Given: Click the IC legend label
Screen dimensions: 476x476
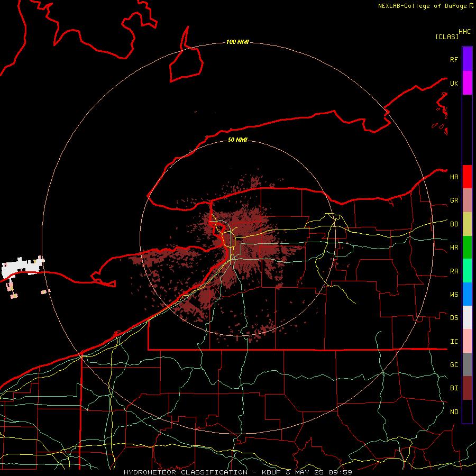Looking at the screenshot, I should pyautogui.click(x=454, y=342).
